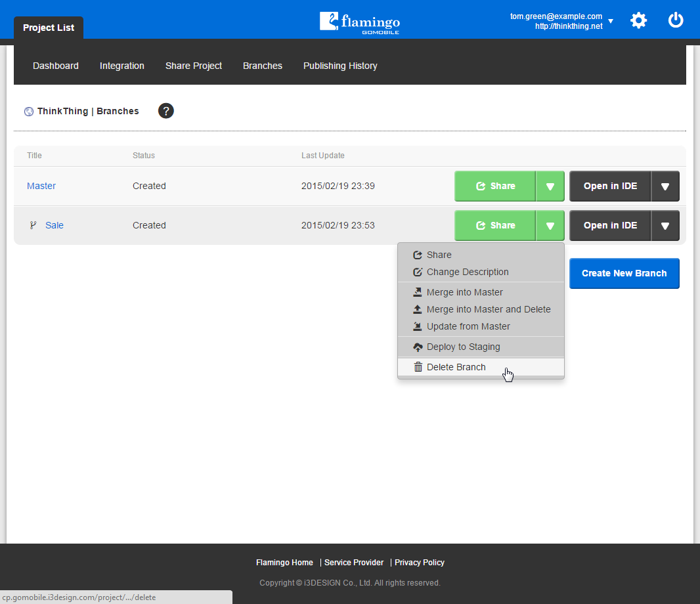Click the ThinkThing | Branches heading
The height and width of the screenshot is (604, 700).
88,111
